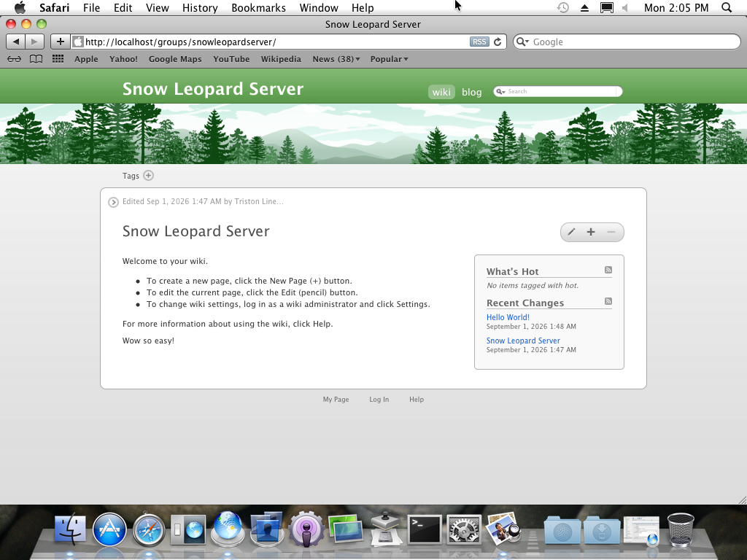747x560 pixels.
Task: Reload the page with the refresh icon
Action: click(498, 42)
